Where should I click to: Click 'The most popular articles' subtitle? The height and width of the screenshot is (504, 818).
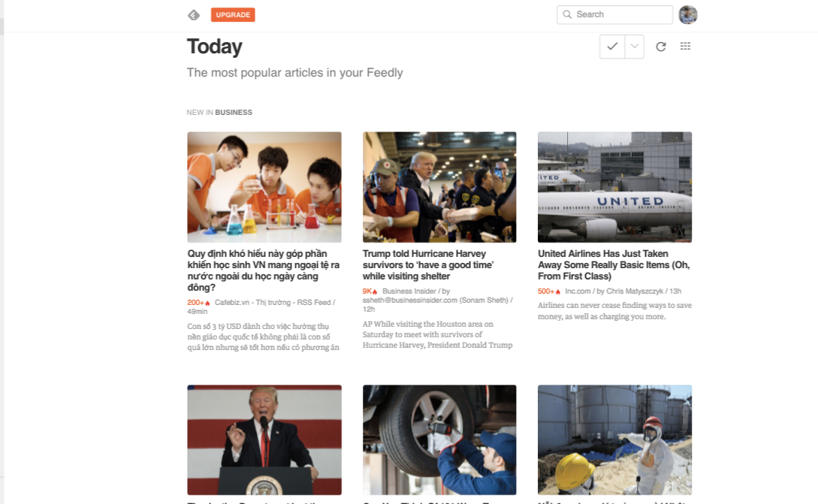(294, 73)
